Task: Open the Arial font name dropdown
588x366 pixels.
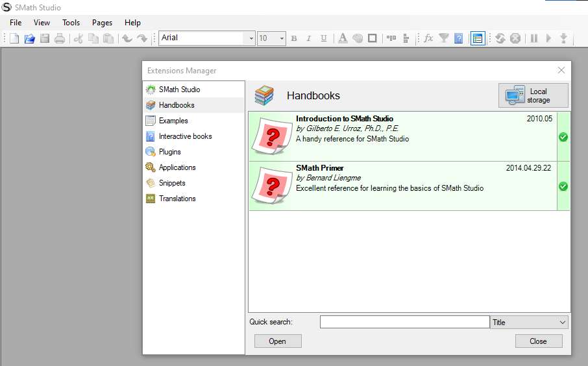Action: (x=252, y=38)
